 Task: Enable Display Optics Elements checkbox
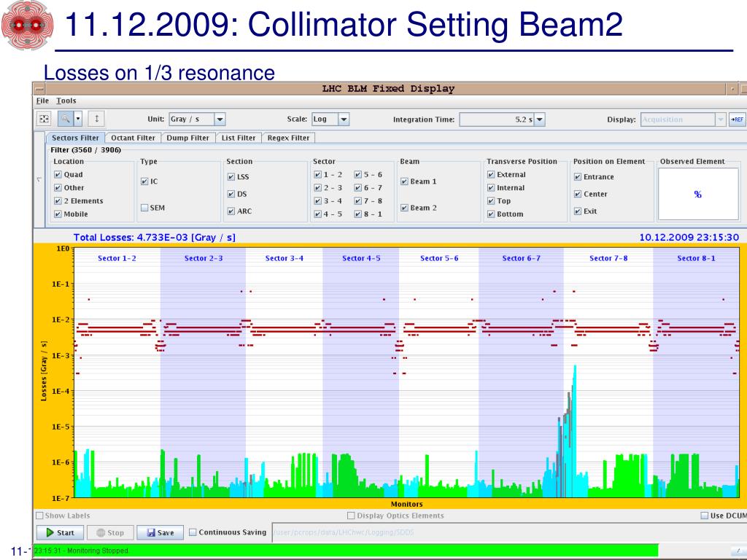351,516
